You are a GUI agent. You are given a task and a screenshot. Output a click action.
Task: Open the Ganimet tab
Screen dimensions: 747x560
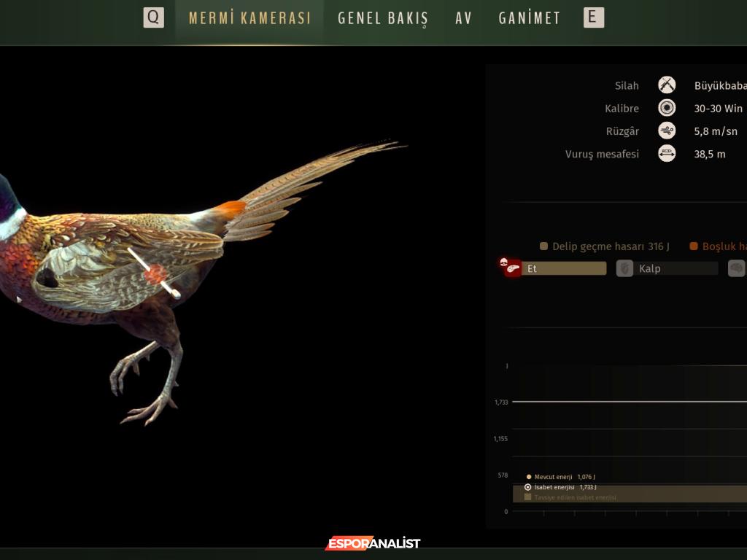coord(529,18)
